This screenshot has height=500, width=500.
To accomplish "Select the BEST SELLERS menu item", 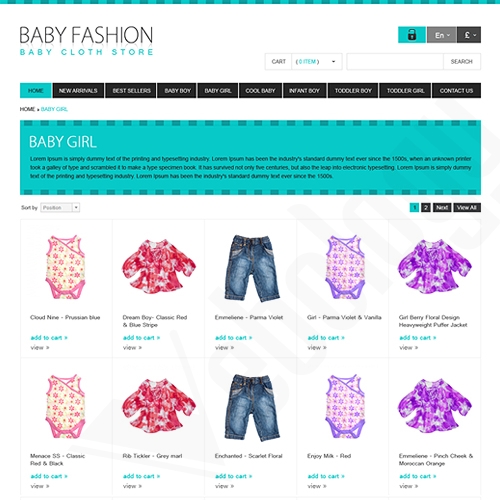I will 131,91.
